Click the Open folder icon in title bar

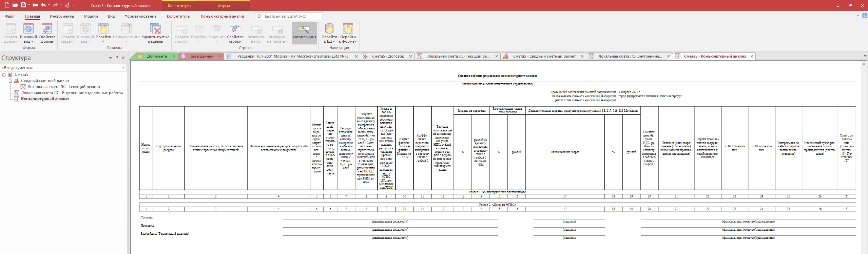click(15, 5)
